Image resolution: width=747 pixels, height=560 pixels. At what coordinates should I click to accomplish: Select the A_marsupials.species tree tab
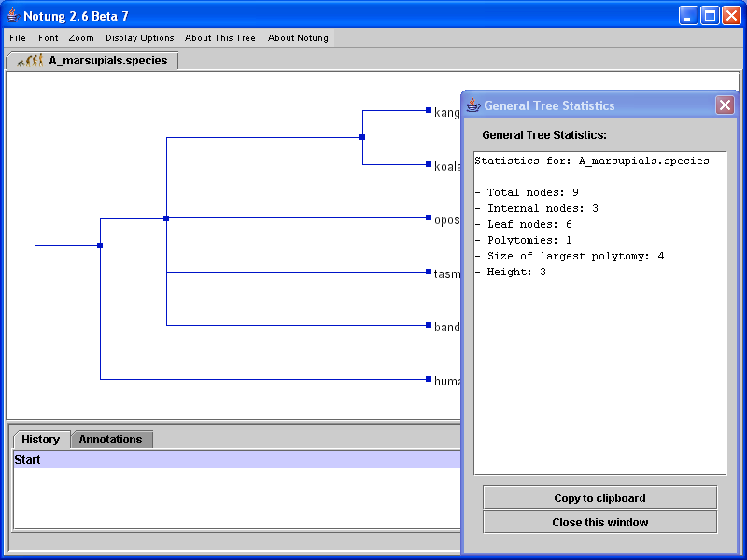coord(107,61)
